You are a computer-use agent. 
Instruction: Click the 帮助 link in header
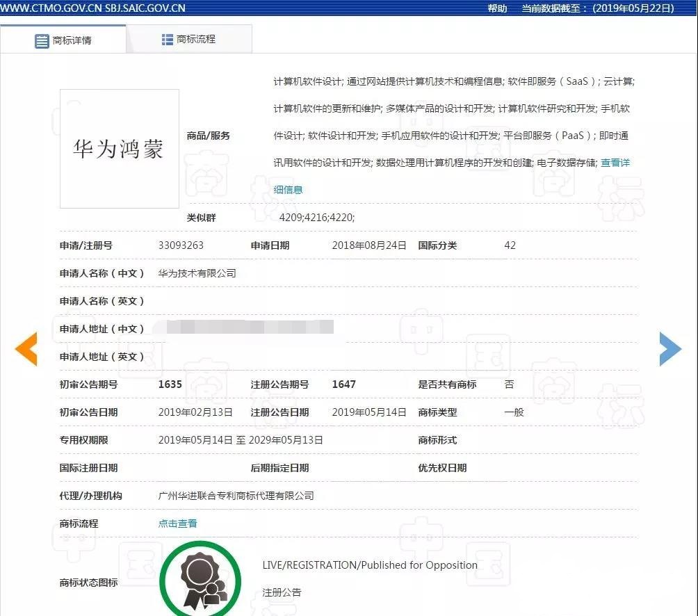point(497,8)
